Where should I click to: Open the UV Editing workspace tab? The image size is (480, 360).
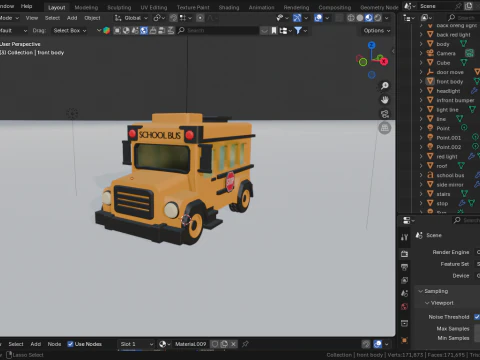point(154,7)
